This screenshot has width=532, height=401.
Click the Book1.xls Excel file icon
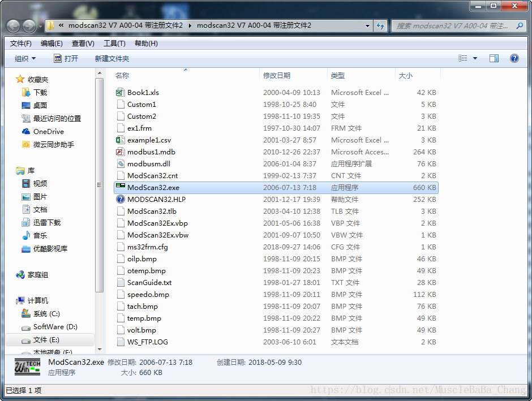click(x=121, y=92)
